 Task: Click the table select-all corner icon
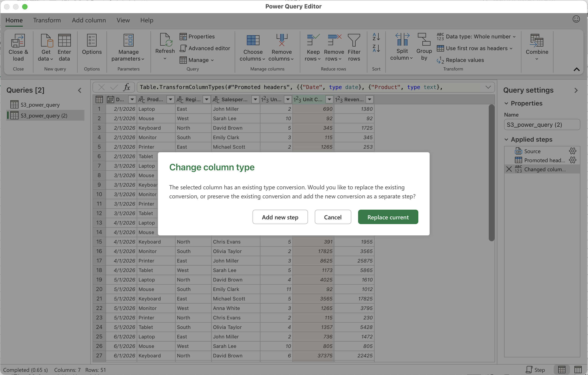coord(99,99)
